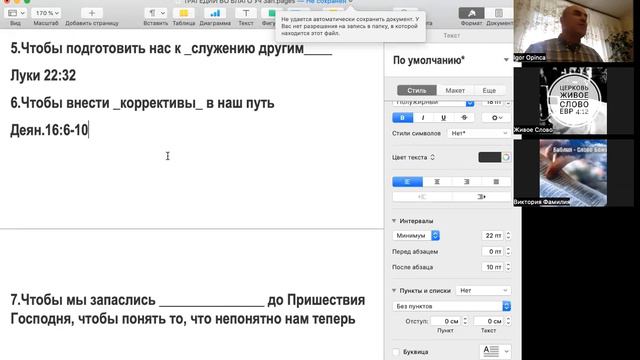Click the Текст inspector header

451,36
